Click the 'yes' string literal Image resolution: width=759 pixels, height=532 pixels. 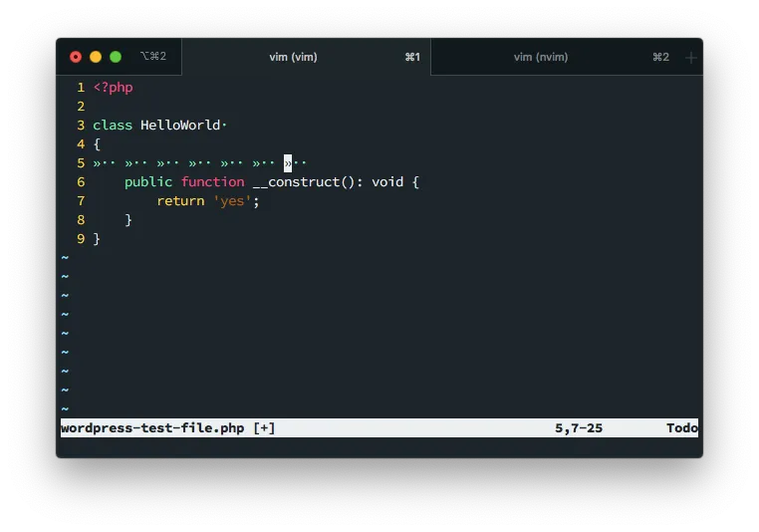click(x=232, y=201)
